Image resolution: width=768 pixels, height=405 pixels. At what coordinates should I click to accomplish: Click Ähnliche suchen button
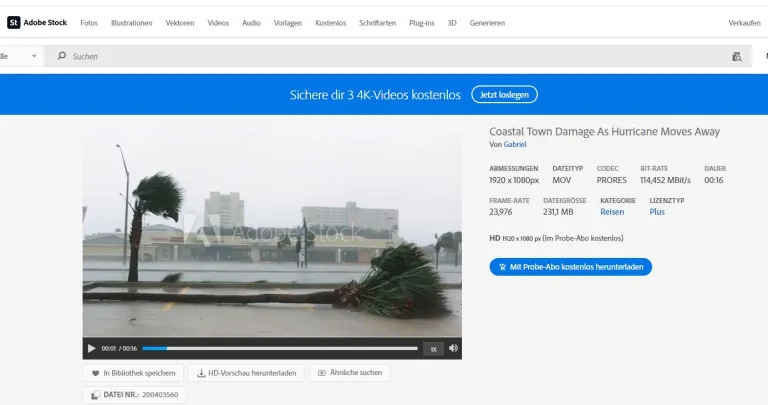click(x=350, y=373)
